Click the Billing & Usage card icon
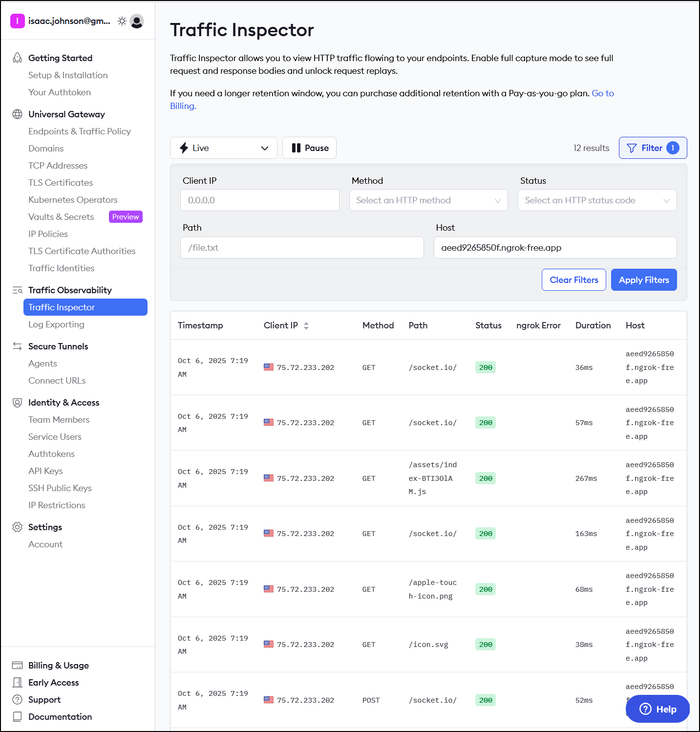Image resolution: width=700 pixels, height=732 pixels. (18, 666)
